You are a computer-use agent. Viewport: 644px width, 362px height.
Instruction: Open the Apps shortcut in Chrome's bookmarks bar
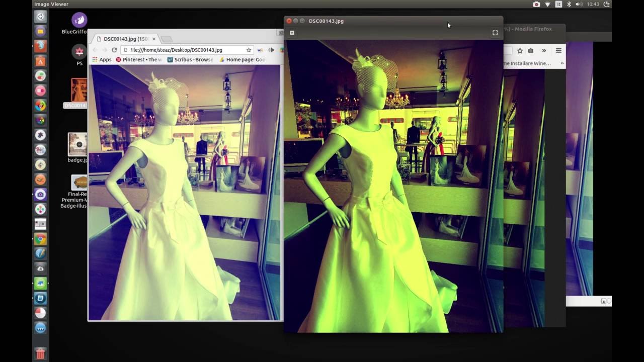coord(102,59)
